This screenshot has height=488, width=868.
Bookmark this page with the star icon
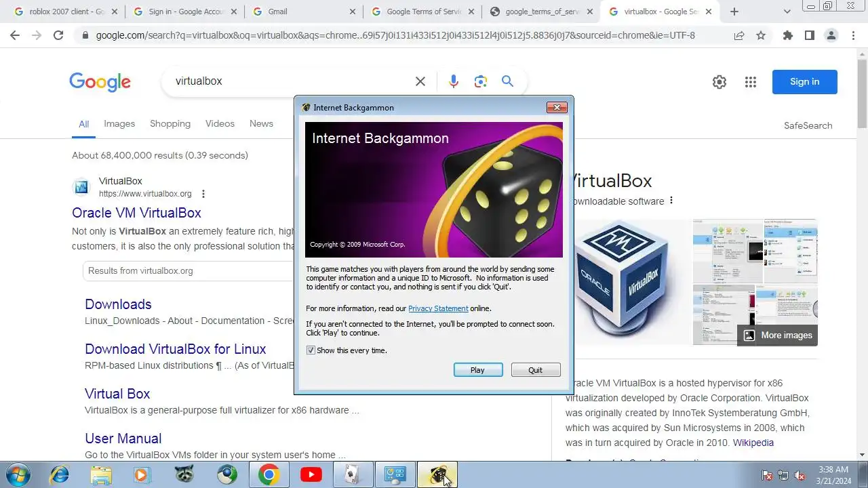point(761,35)
